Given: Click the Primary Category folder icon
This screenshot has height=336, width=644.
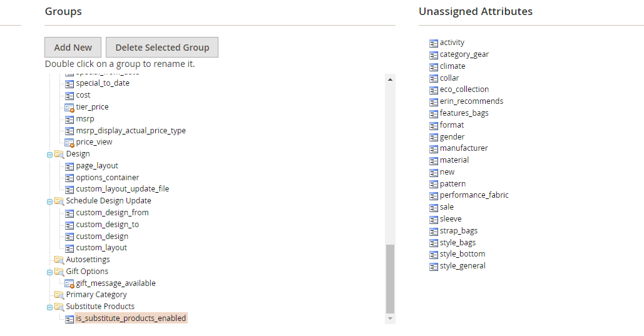Looking at the screenshot, I should (x=59, y=295).
